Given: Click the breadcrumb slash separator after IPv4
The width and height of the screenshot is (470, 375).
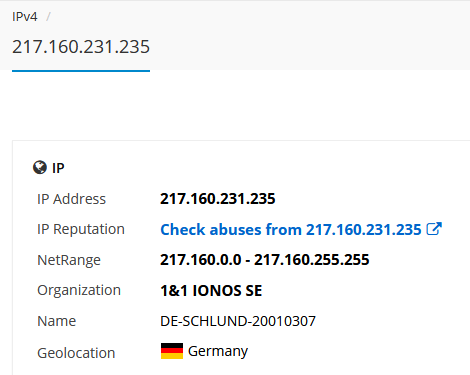Looking at the screenshot, I should click(48, 16).
